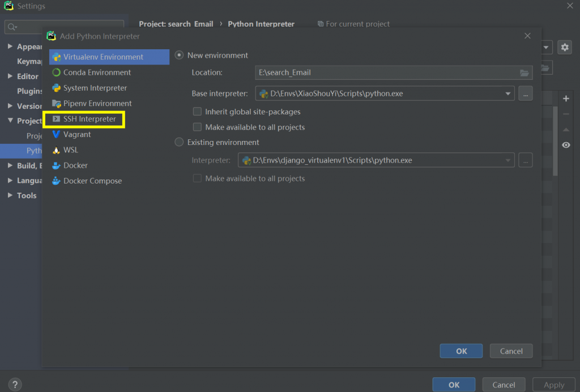Click PyCharm icon in Settings title bar
The height and width of the screenshot is (392, 580).
pyautogui.click(x=8, y=6)
